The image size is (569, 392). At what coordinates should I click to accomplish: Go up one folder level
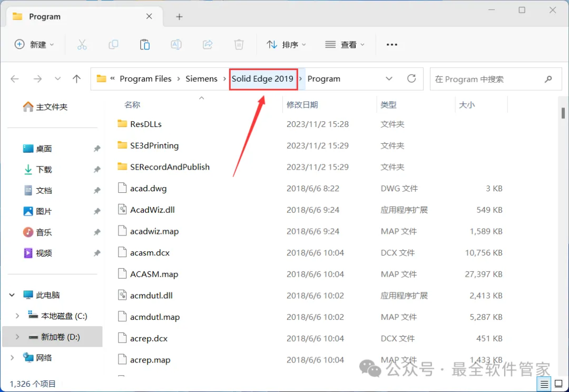[x=76, y=79]
